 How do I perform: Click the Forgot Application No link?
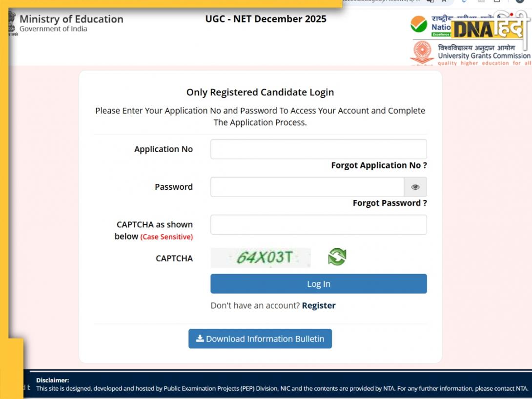pyautogui.click(x=378, y=165)
